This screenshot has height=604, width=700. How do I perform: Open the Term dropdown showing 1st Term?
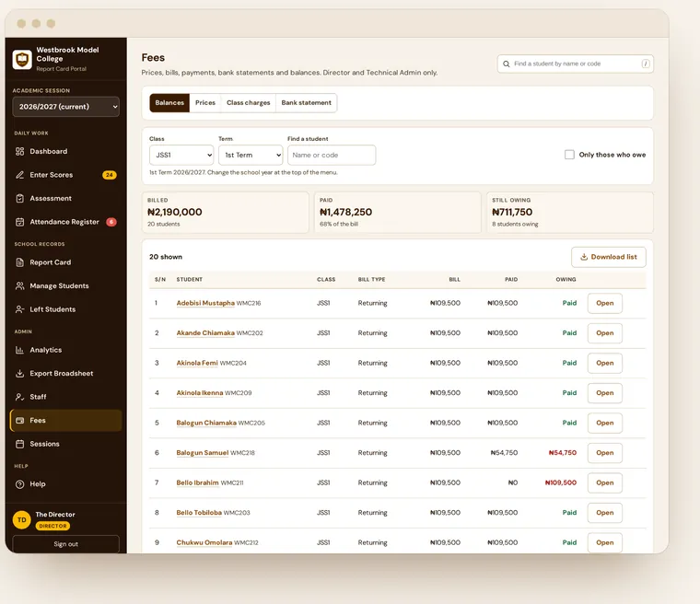pyautogui.click(x=251, y=155)
